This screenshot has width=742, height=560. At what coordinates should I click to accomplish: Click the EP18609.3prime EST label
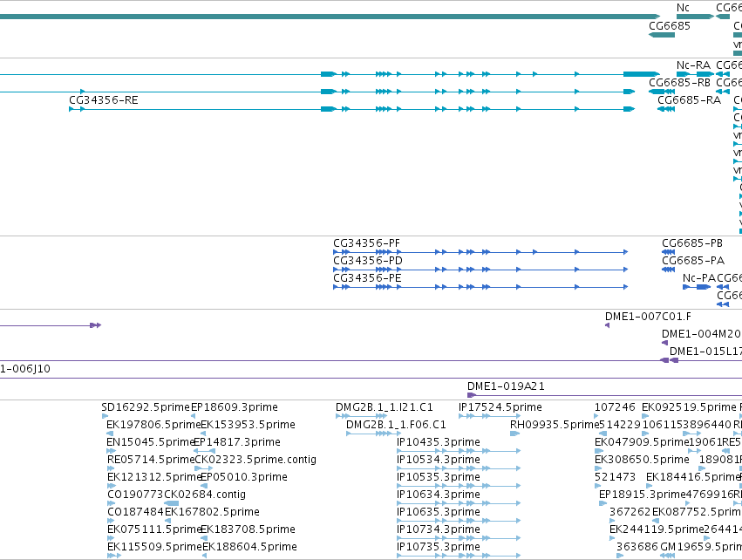tap(235, 407)
